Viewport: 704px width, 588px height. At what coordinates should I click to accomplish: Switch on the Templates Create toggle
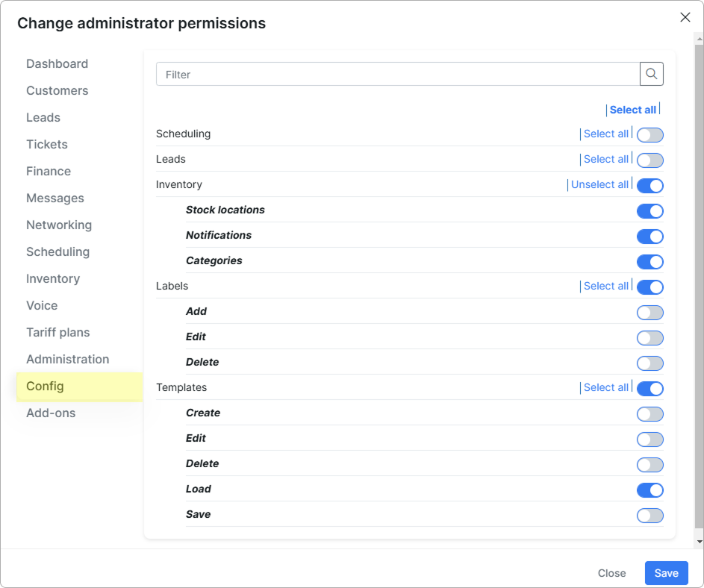(650, 414)
